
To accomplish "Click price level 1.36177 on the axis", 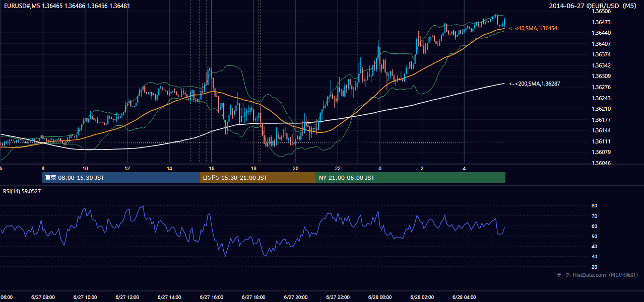I will (601, 120).
